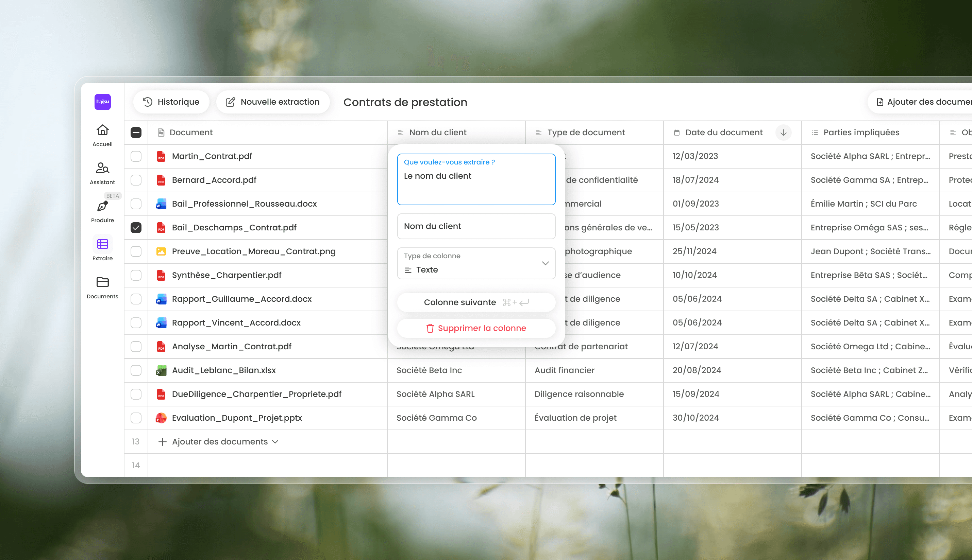Go to Accueil home icon
Viewport: 972px width, 560px height.
coord(102,130)
